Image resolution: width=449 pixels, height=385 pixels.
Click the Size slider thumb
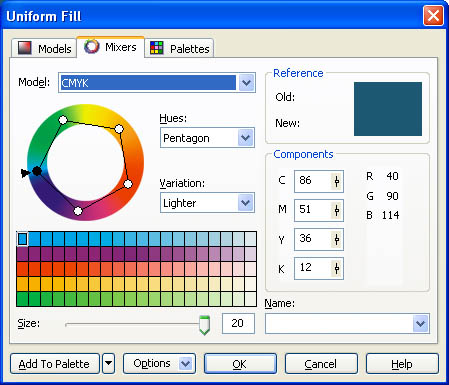(204, 325)
